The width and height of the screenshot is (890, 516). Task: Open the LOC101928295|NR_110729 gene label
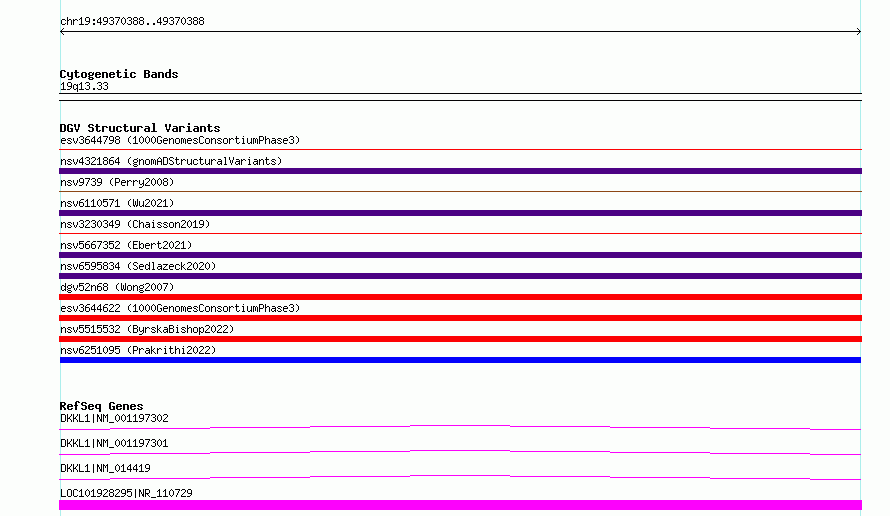pos(126,493)
